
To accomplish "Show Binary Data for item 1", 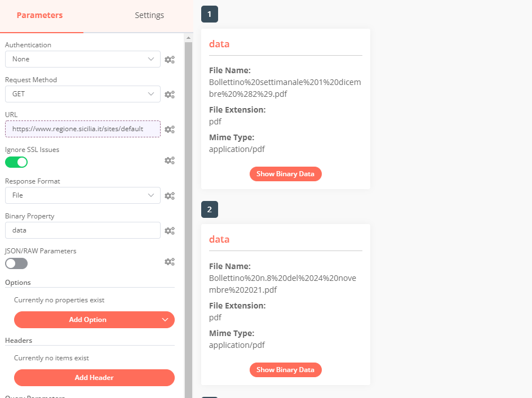I will 285,174.
